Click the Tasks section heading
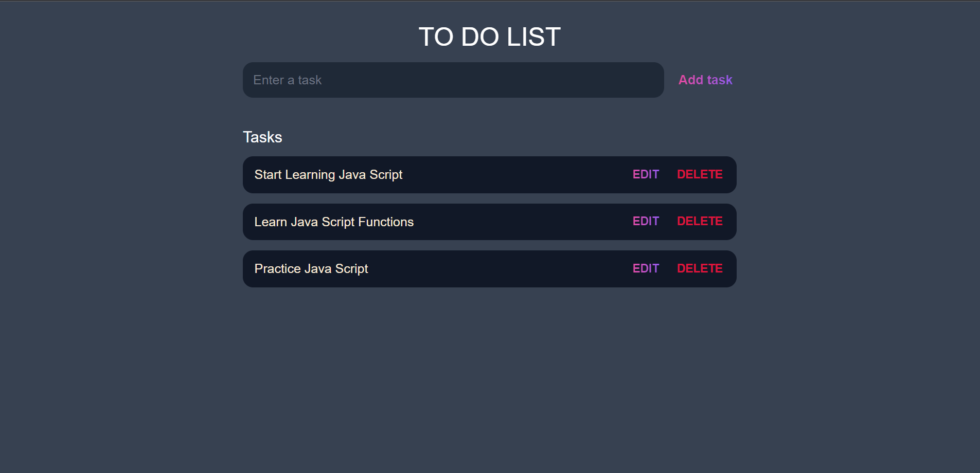Image resolution: width=980 pixels, height=473 pixels. click(262, 137)
